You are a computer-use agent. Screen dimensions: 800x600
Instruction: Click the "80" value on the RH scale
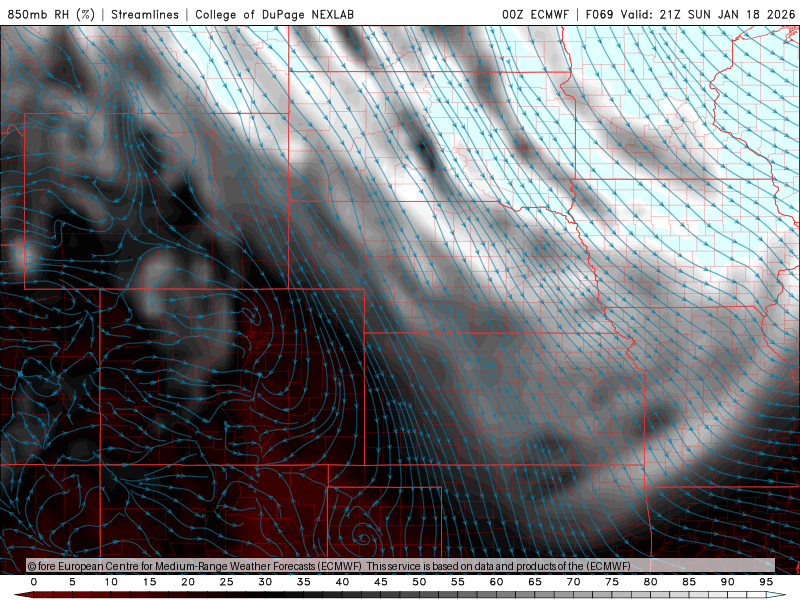pyautogui.click(x=651, y=582)
